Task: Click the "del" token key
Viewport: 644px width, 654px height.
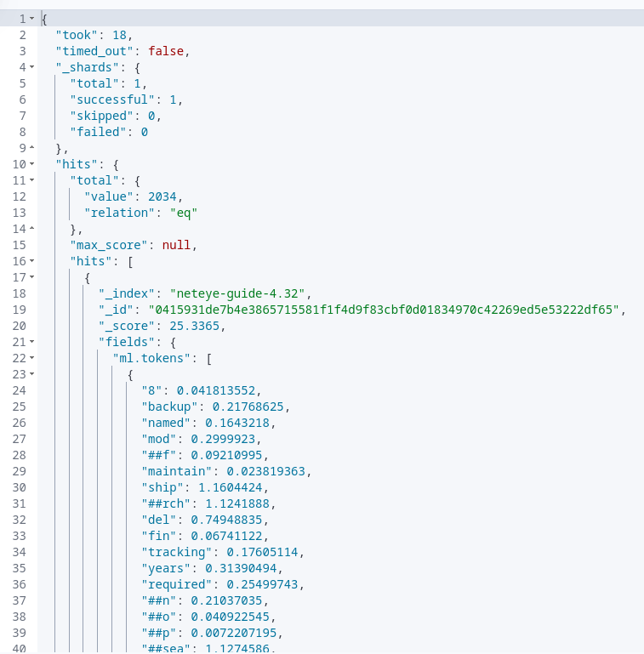Action: (158, 520)
